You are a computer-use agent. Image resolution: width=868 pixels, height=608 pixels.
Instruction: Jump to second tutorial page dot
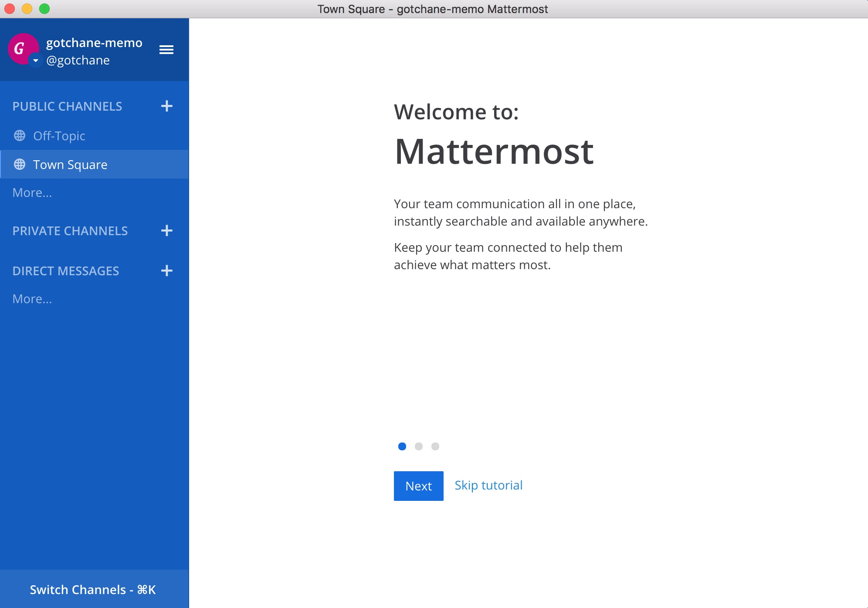[x=419, y=446]
